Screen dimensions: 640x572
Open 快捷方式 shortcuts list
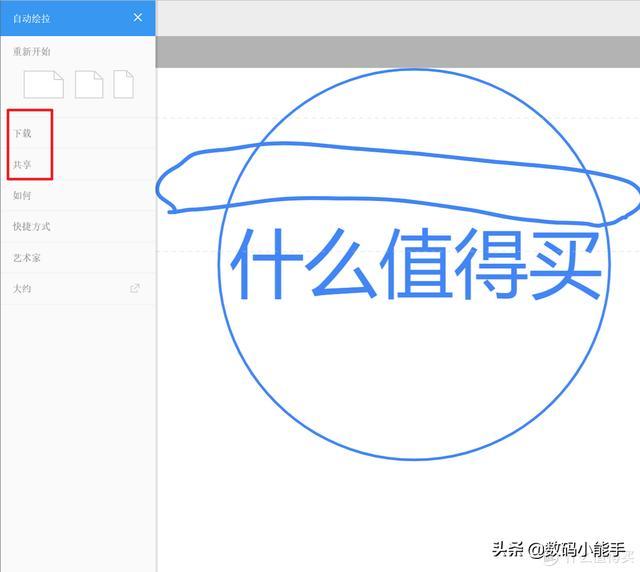(x=32, y=226)
